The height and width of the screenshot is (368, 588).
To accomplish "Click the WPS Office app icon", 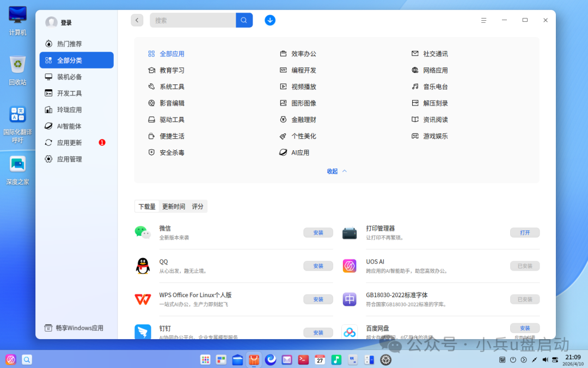I will tap(143, 299).
